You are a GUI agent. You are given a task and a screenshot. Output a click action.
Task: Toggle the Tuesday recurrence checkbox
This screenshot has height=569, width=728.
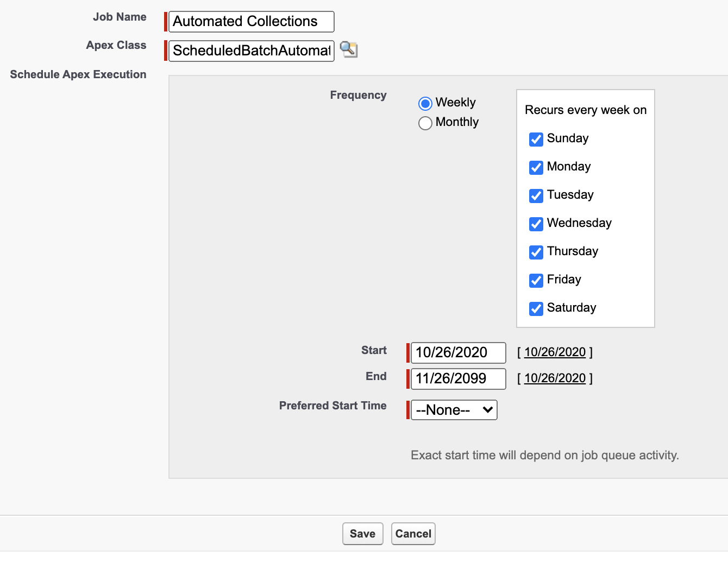pos(536,196)
